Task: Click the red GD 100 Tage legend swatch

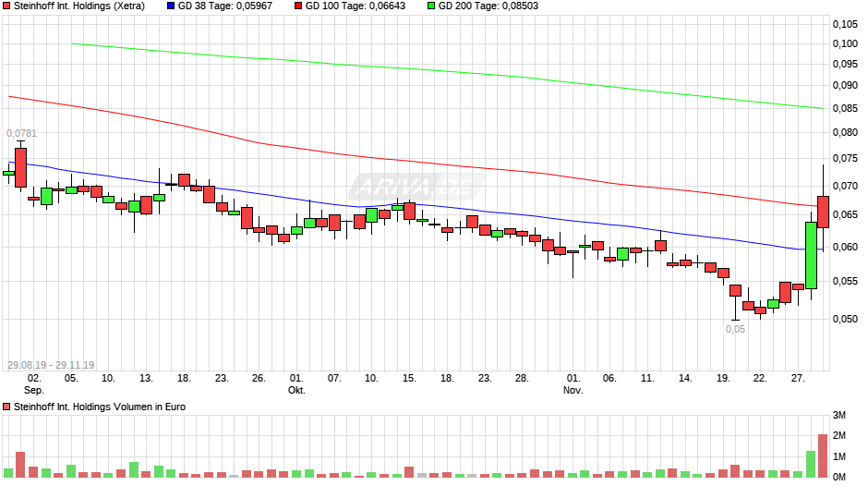Action: pos(298,6)
